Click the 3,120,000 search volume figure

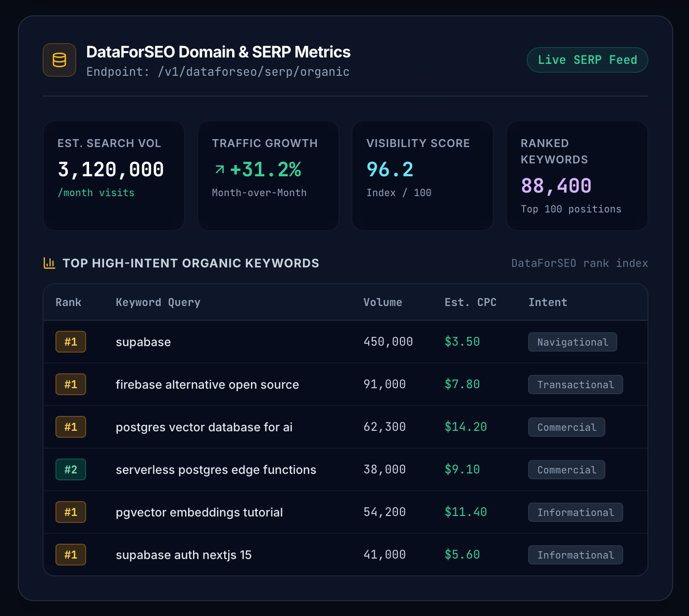(111, 170)
